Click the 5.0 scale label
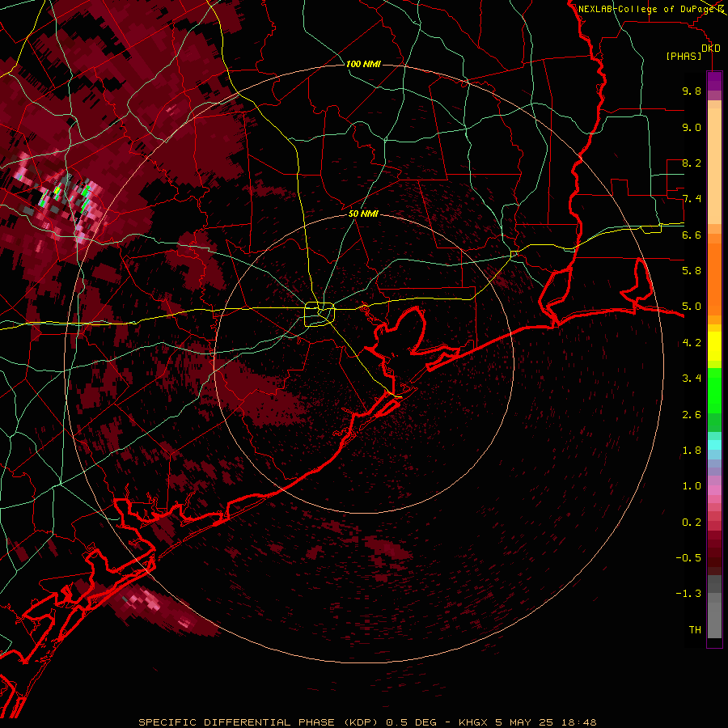 click(692, 307)
